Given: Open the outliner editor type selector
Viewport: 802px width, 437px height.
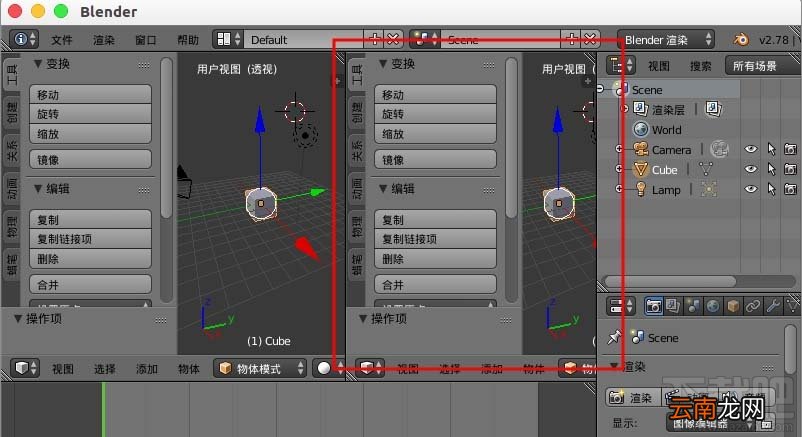Looking at the screenshot, I should coord(621,65).
